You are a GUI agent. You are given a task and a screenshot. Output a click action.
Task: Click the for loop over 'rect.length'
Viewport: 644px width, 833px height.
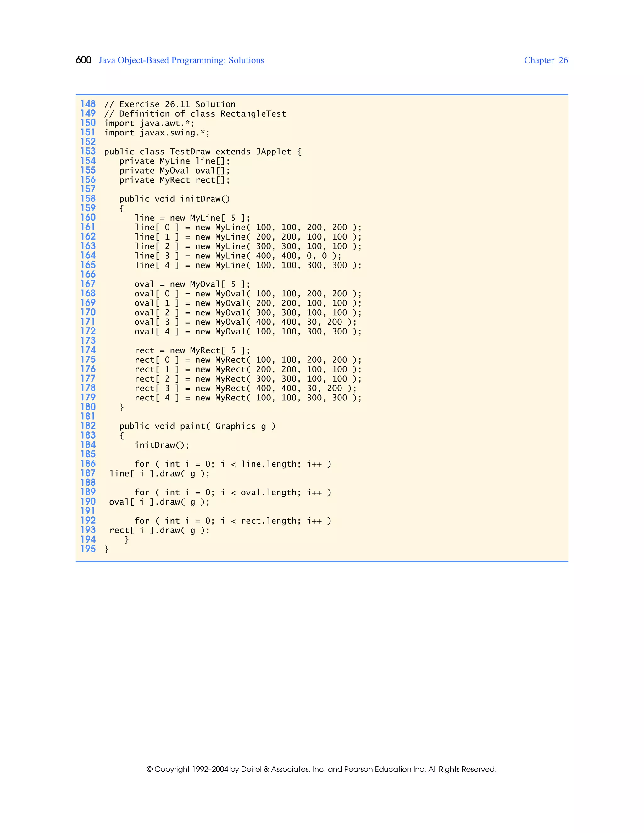point(233,521)
